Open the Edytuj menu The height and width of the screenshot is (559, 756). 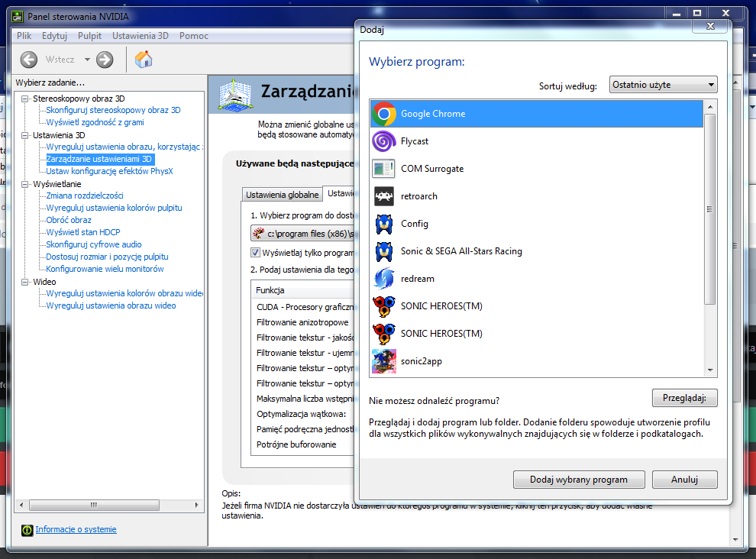click(54, 36)
